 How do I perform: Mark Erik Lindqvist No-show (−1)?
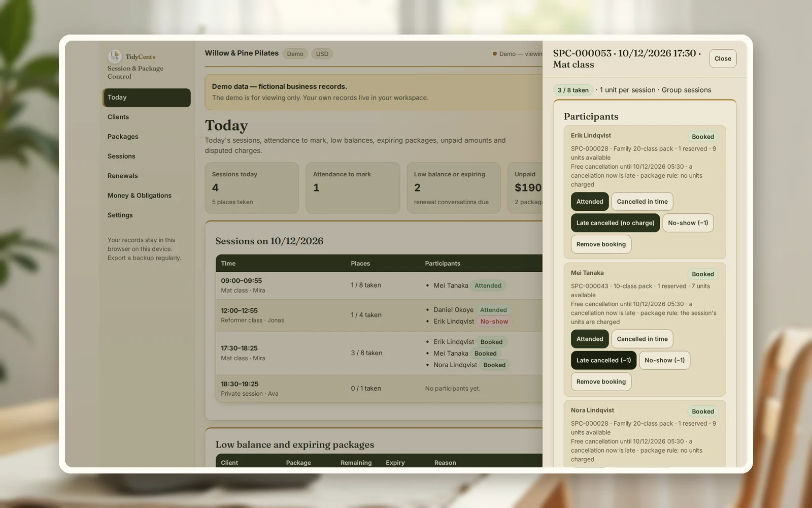click(688, 223)
